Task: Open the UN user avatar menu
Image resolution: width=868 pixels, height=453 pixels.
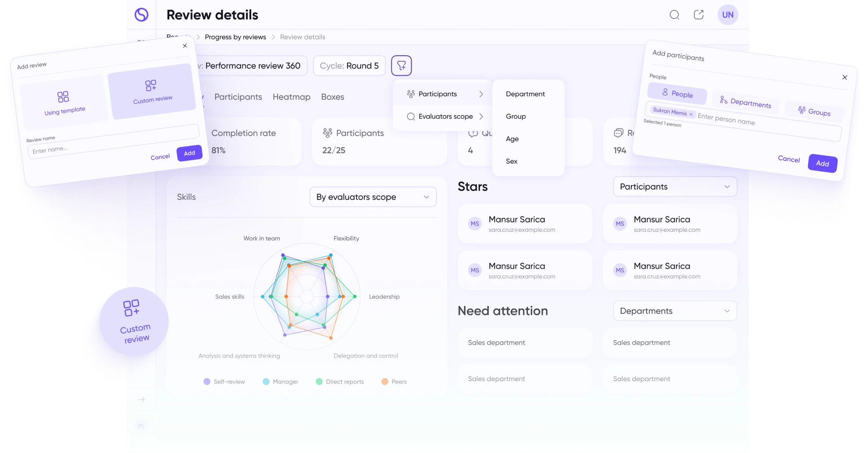Action: (728, 15)
